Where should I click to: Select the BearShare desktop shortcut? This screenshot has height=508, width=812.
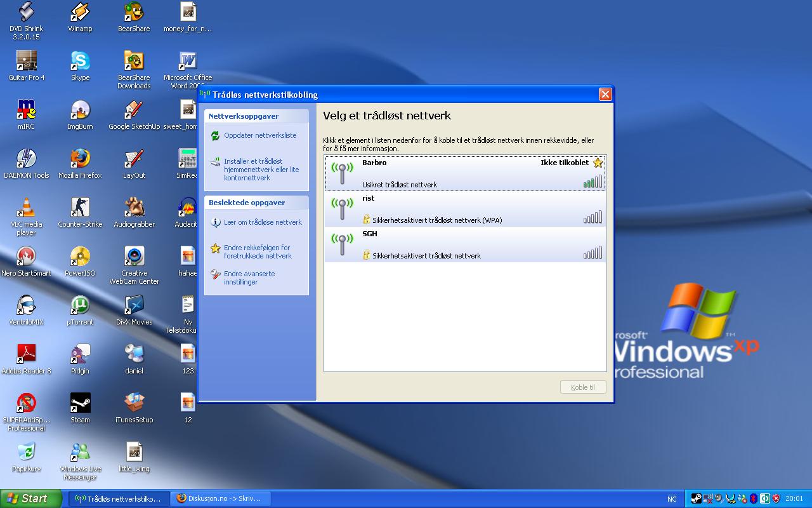[x=134, y=17]
